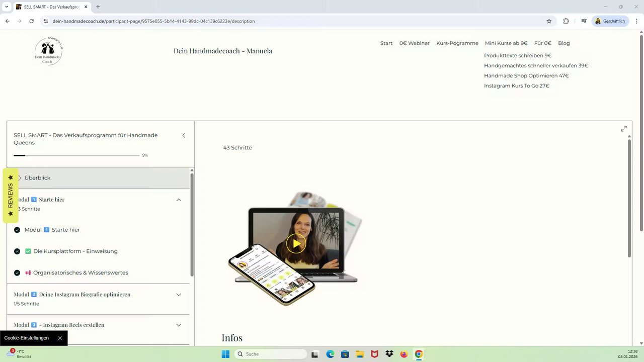Expand Modul 2 Instagram Biografie section
This screenshot has height=362, width=644.
pos(179,295)
